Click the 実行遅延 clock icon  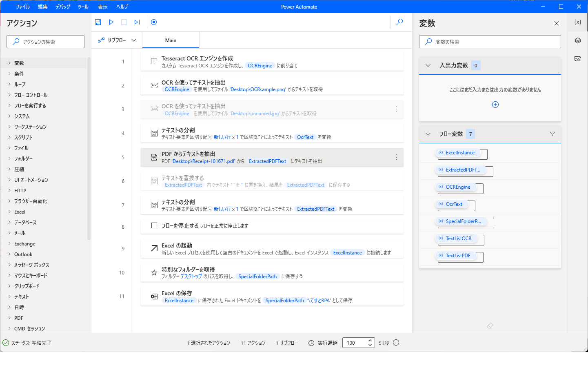pos(311,343)
